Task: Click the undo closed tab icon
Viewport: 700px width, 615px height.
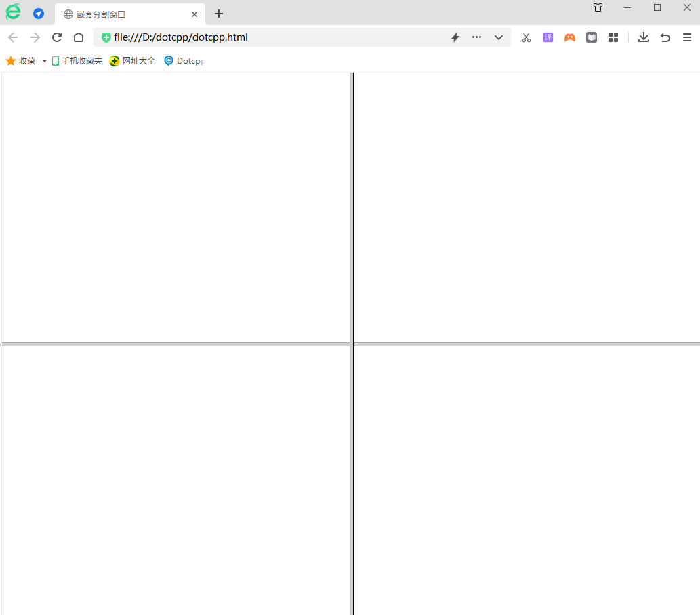Action: 665,37
